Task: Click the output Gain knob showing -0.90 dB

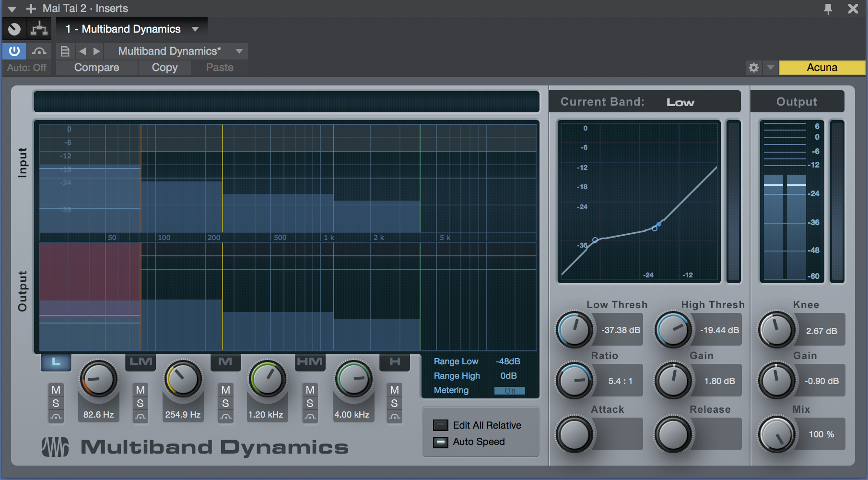Action: click(x=776, y=381)
